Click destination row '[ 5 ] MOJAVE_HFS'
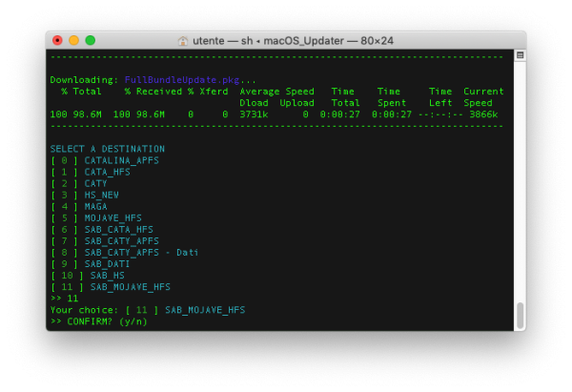Viewport: 572px width, 392px height. tap(96, 217)
